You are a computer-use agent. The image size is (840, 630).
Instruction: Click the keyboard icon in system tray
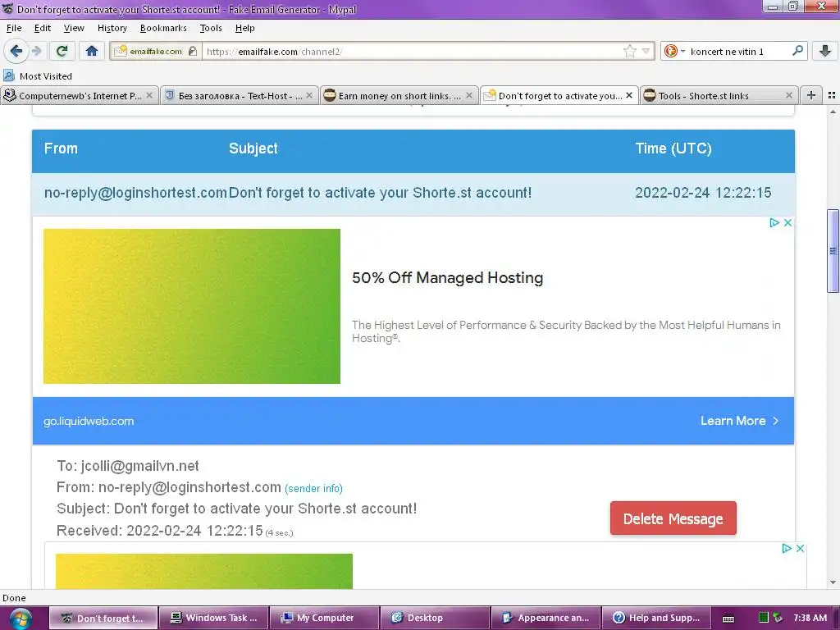pos(728,619)
